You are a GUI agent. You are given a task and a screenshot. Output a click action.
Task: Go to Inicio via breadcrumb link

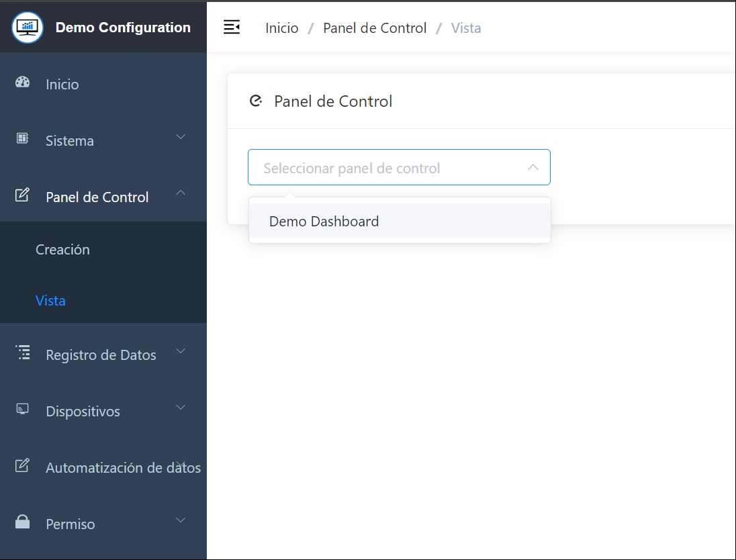pos(281,28)
